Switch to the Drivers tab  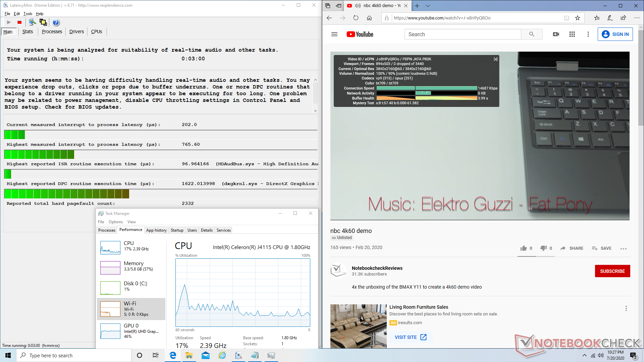coord(76,32)
